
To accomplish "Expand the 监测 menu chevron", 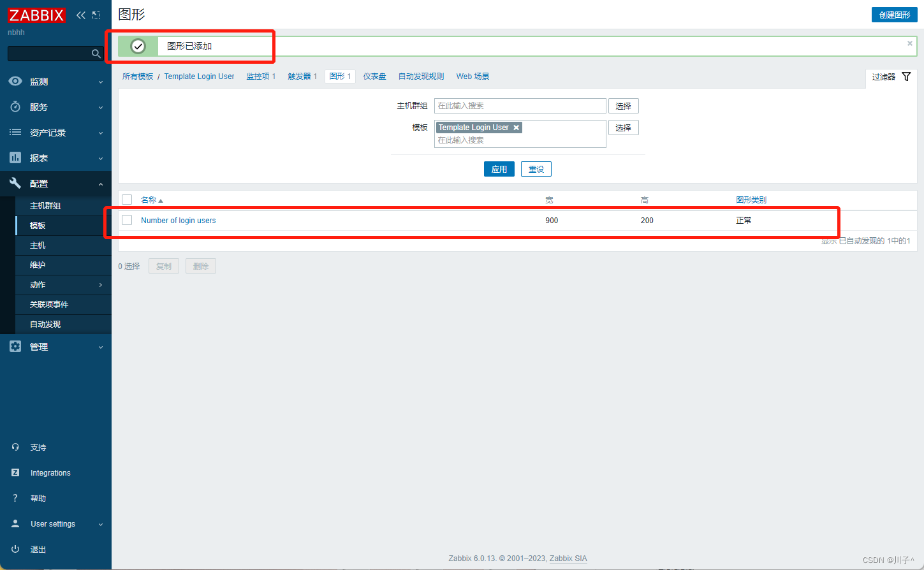I will tap(101, 82).
